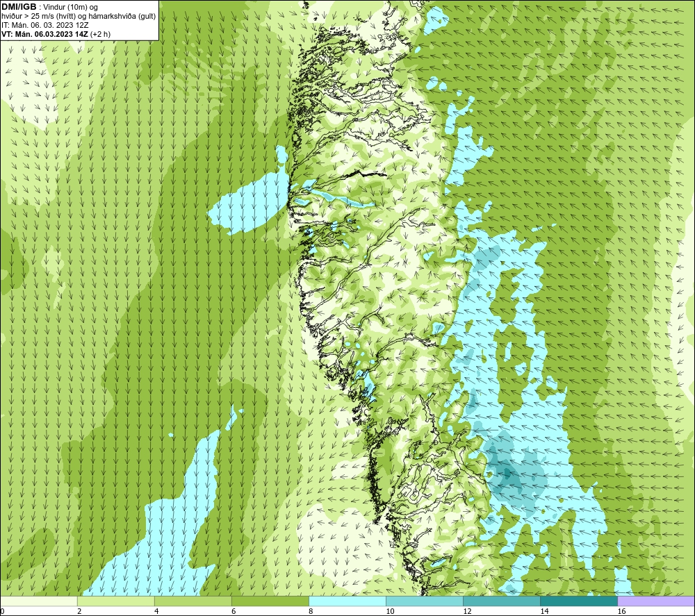
Task: Click the title line "DMI/IGB : Vindur (10m) og"
Action: [49, 7]
